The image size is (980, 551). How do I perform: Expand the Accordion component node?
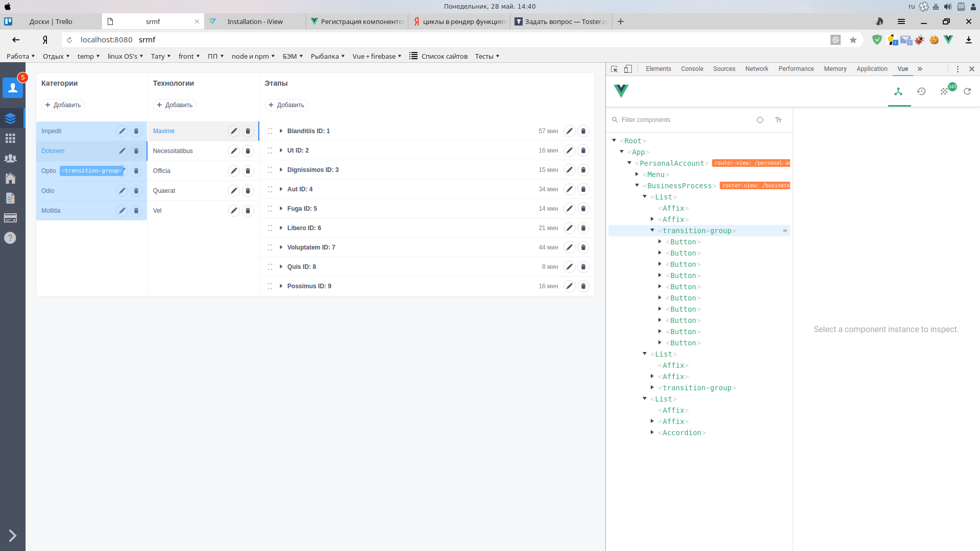click(652, 432)
